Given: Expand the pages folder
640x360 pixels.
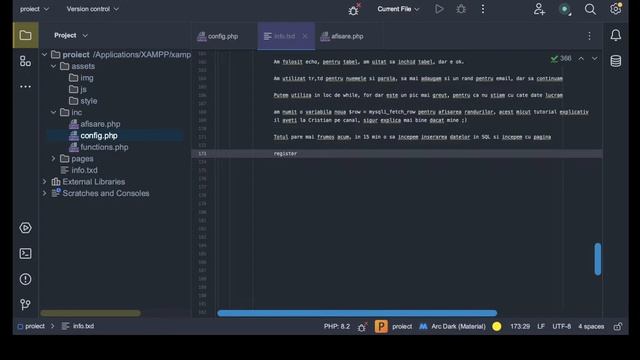Looking at the screenshot, I should point(53,159).
